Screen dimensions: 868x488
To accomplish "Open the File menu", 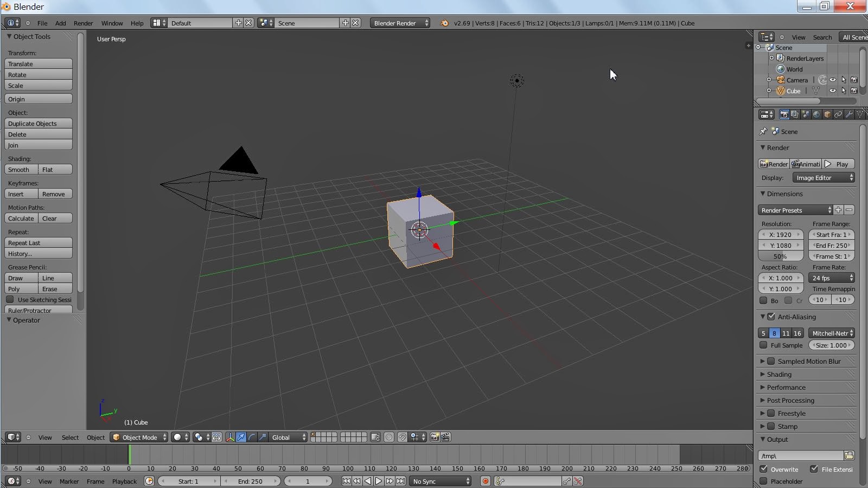I will [42, 23].
